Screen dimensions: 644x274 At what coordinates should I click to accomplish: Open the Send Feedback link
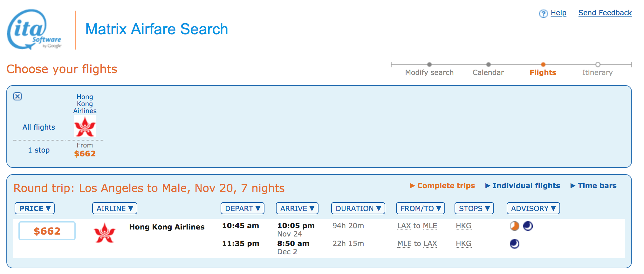[605, 13]
